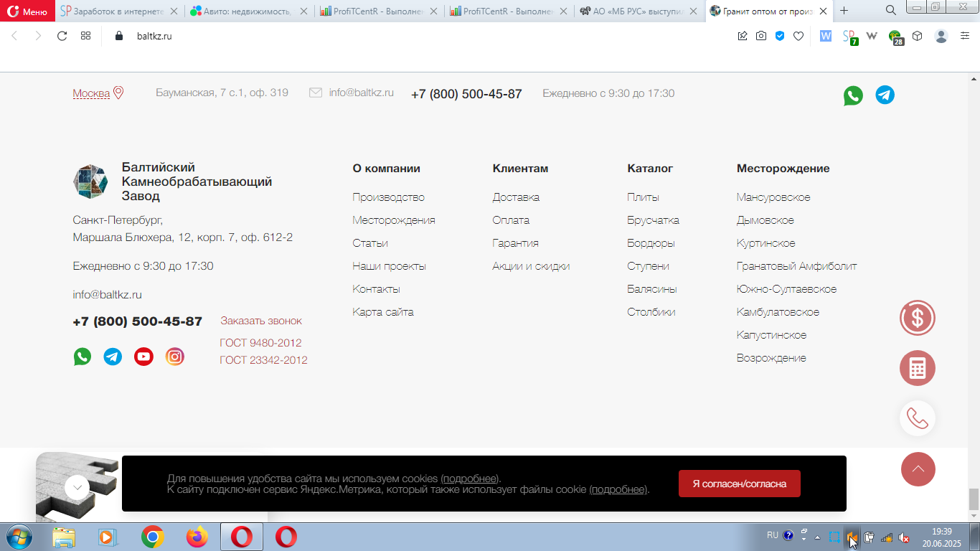Open the Мансуровское deposit link

[773, 197]
